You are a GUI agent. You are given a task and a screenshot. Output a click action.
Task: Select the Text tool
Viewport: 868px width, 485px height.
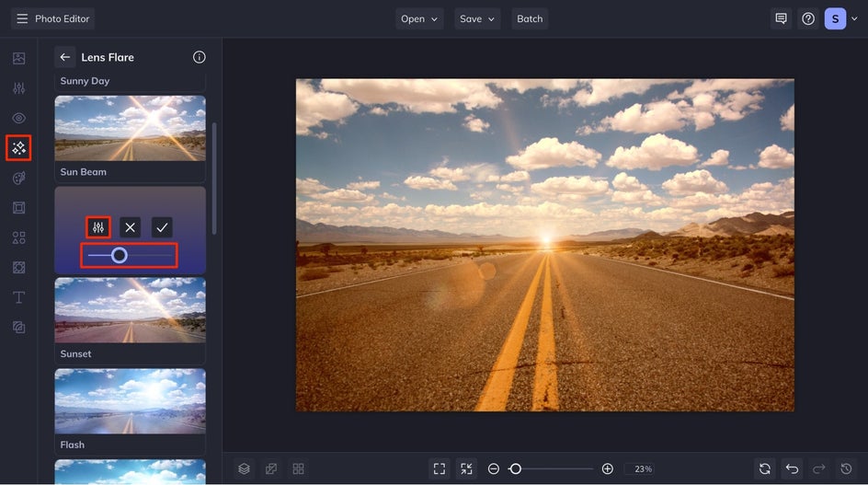[18, 297]
